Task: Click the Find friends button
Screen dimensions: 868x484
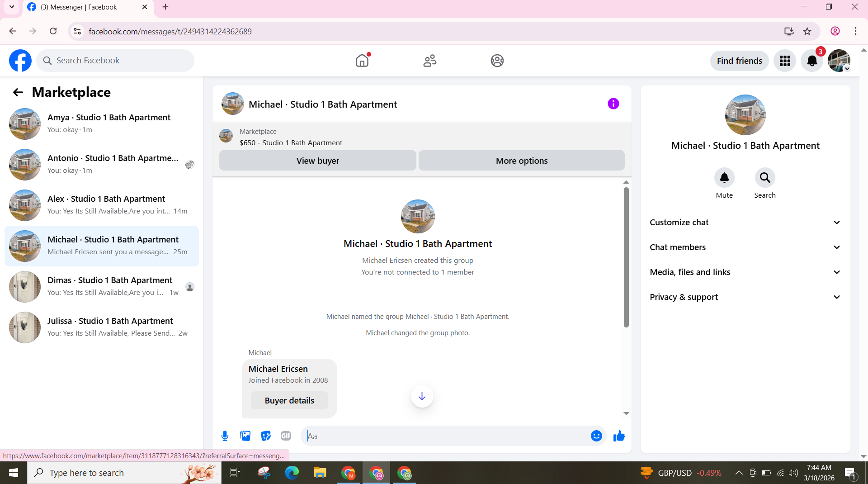Action: point(739,61)
